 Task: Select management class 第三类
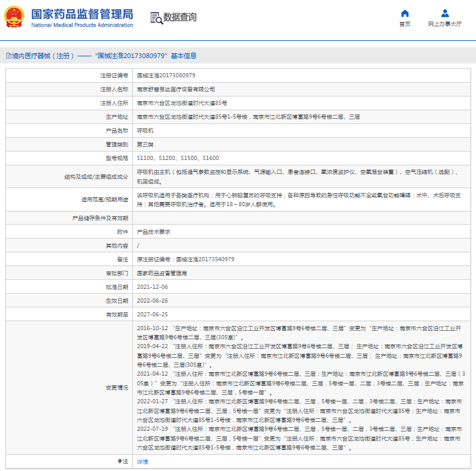tap(145, 144)
